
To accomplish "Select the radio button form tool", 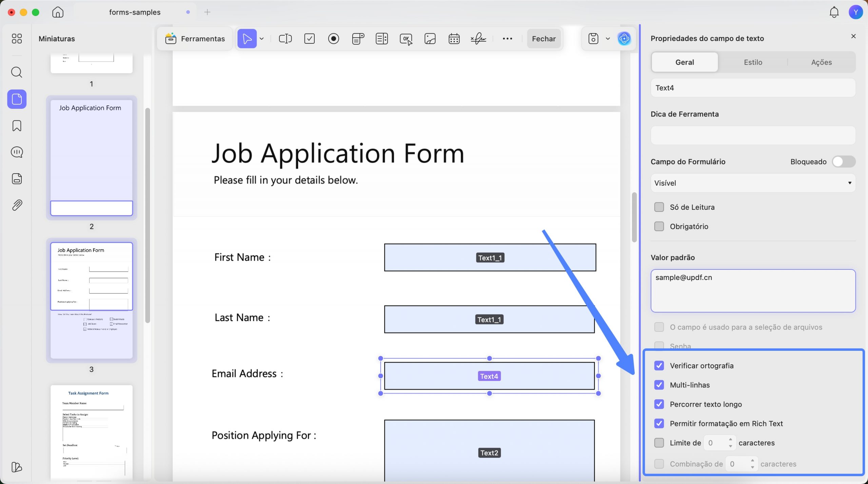I will (334, 39).
